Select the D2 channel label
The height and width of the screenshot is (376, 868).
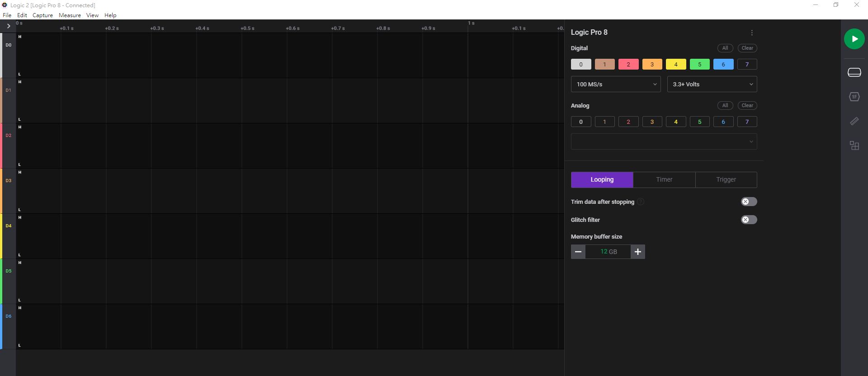pyautogui.click(x=8, y=136)
